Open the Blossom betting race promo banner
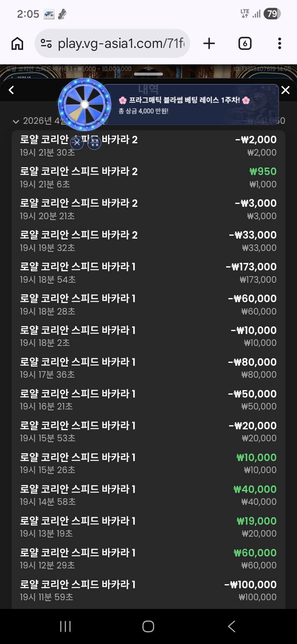This screenshot has height=644, width=297. (190, 105)
